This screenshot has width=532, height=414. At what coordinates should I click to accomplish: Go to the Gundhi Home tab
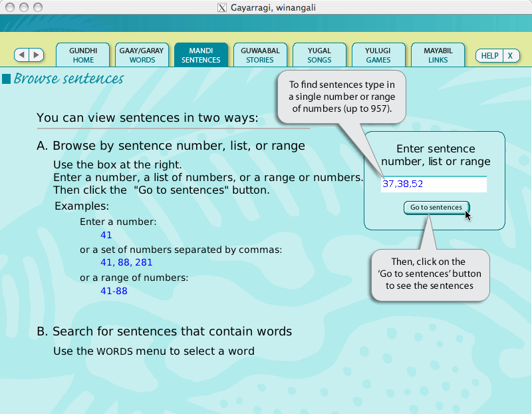point(83,55)
